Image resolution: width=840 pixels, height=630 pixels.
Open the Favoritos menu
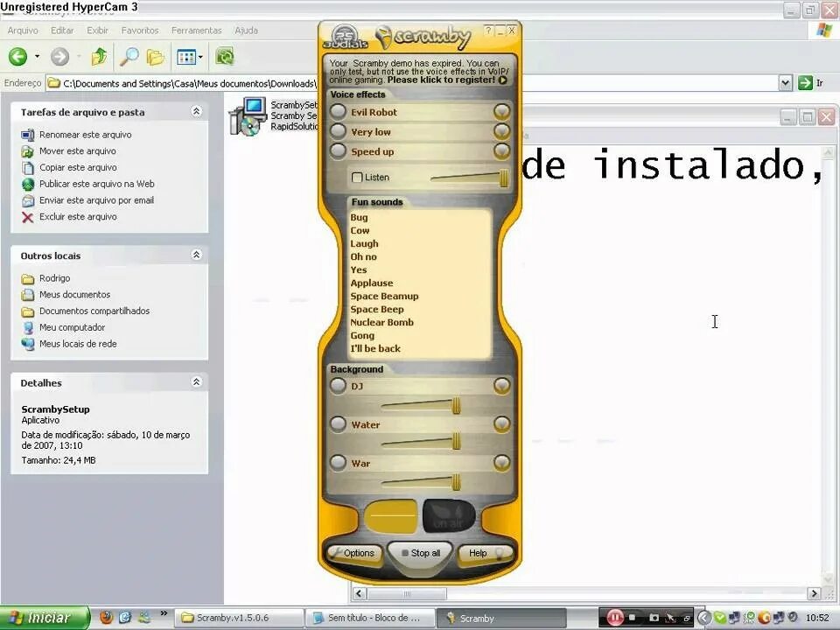point(140,31)
